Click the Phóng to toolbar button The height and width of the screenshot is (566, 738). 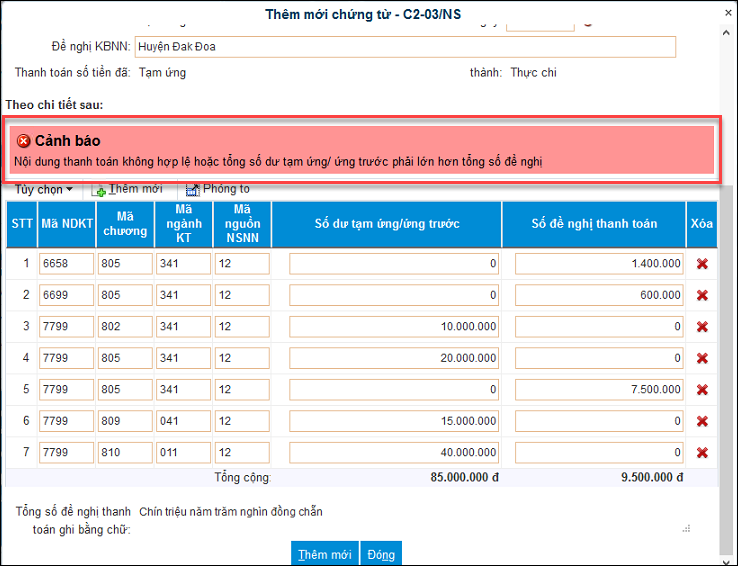(x=217, y=189)
